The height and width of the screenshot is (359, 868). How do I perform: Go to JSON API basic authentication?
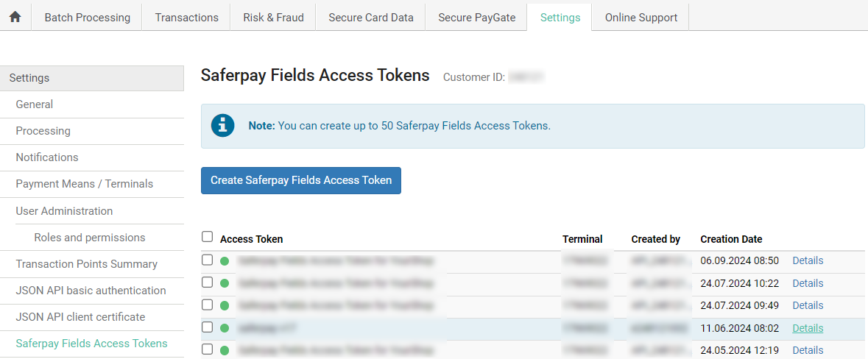(x=91, y=291)
